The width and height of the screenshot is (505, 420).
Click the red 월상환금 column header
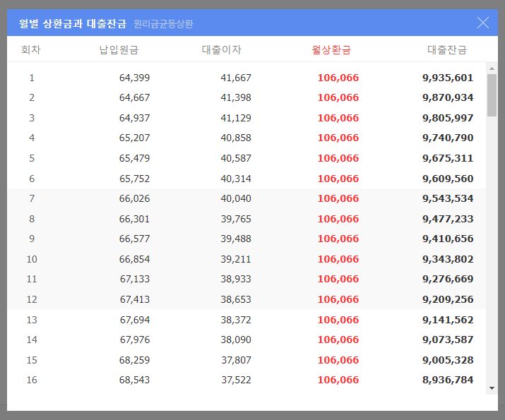coord(331,49)
